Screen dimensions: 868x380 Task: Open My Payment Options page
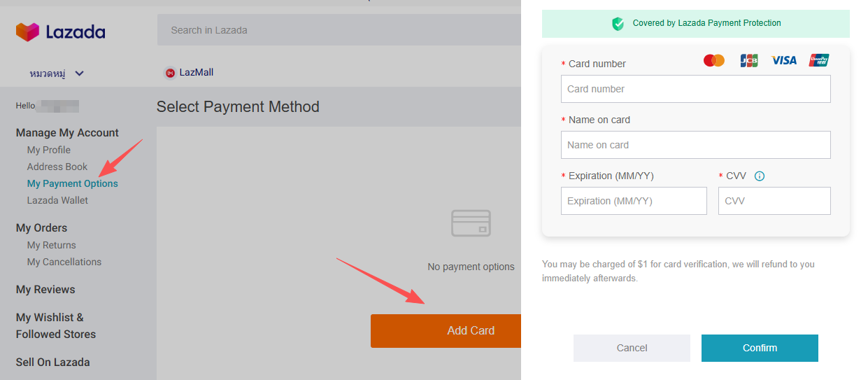[73, 183]
